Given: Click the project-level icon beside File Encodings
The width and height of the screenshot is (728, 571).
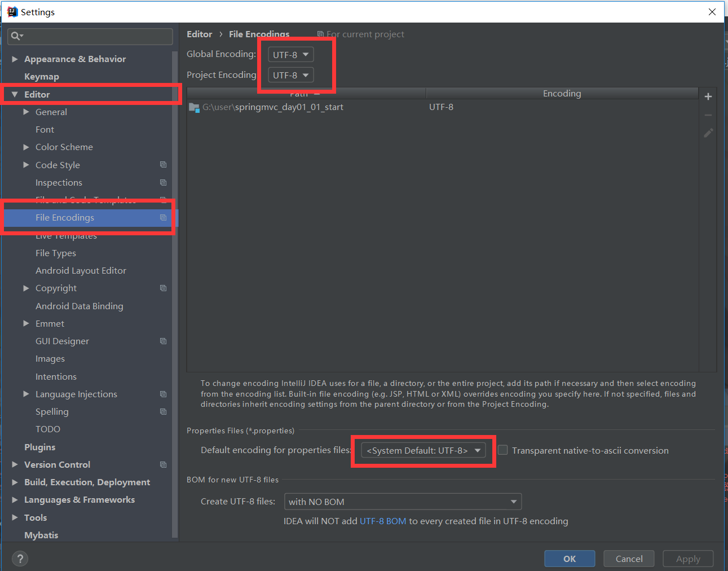Looking at the screenshot, I should (x=163, y=217).
